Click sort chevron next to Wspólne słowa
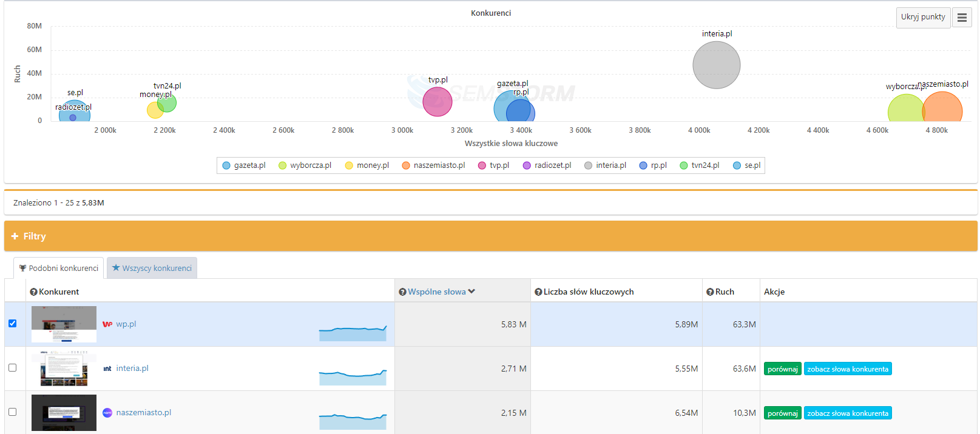This screenshot has width=980, height=434. 471,292
